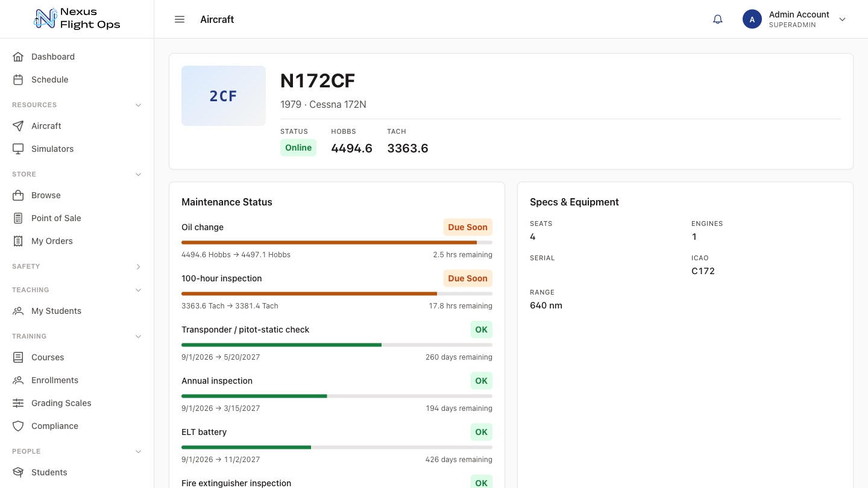The height and width of the screenshot is (488, 868).
Task: Click Transponder / pitot-static check label
Action: click(245, 330)
